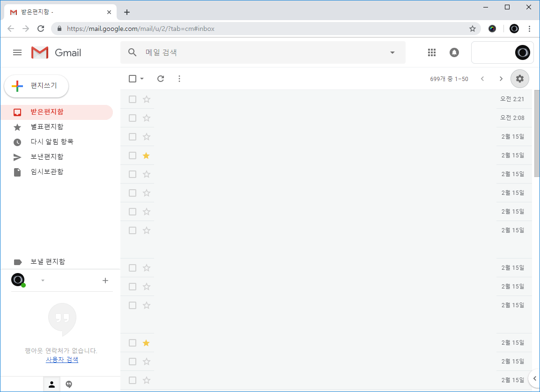
Task: Open the Gmail settings gear
Action: click(519, 79)
